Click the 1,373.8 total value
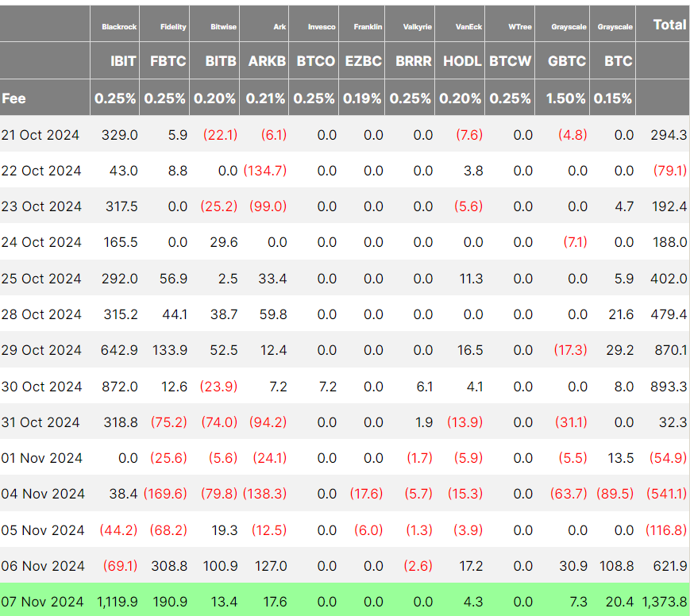Screen dimensions: 690x616 tap(665, 602)
